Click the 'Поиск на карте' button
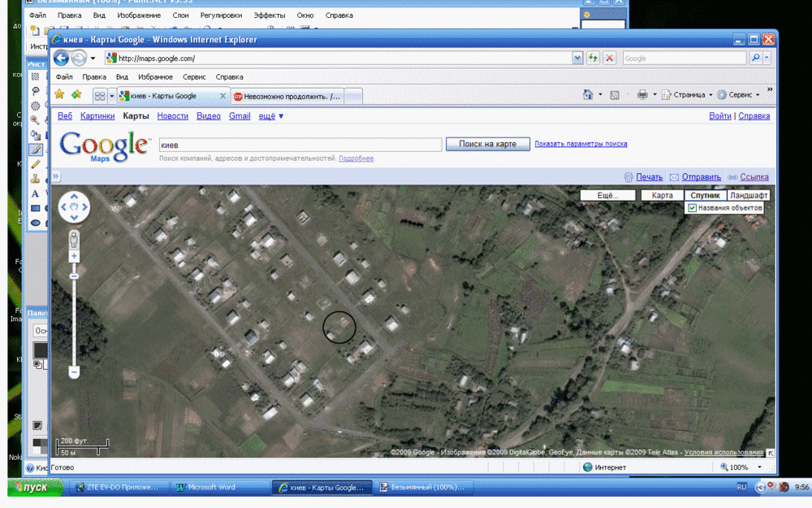 (487, 144)
